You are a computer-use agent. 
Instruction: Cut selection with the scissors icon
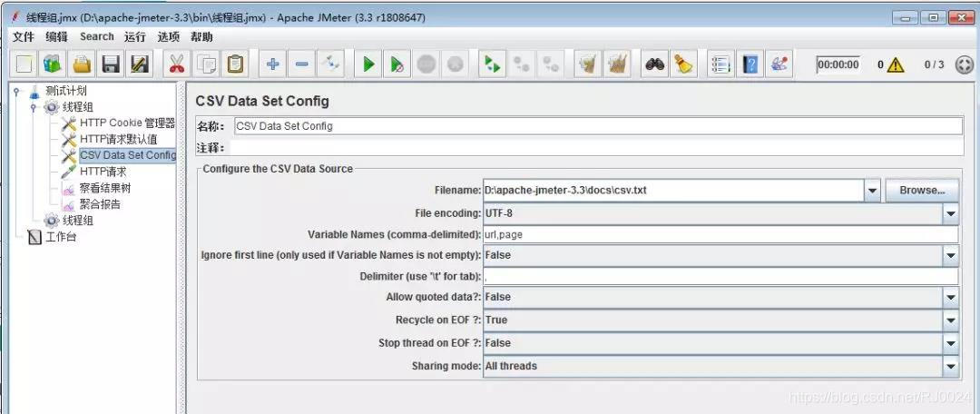click(x=177, y=64)
